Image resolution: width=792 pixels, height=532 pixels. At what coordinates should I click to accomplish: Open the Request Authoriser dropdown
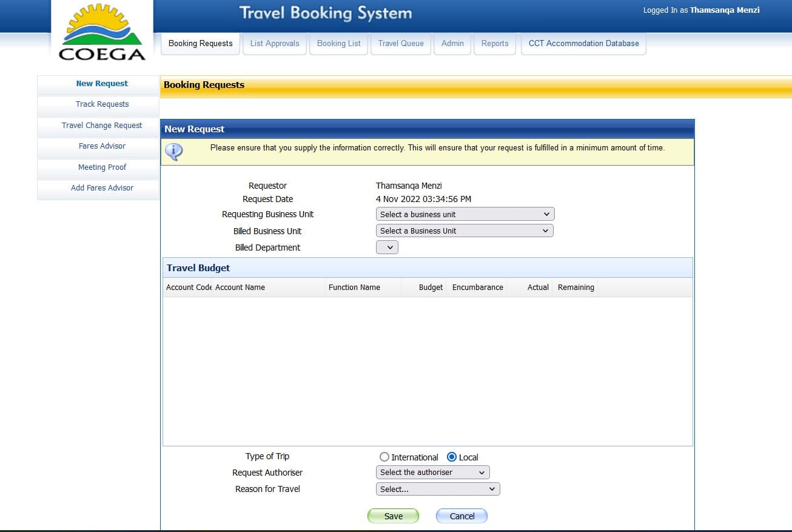432,472
